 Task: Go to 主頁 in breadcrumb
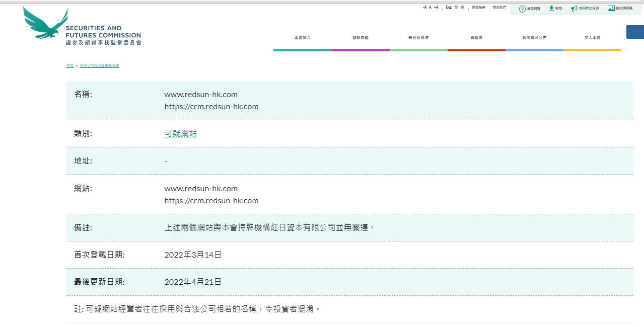(x=69, y=66)
